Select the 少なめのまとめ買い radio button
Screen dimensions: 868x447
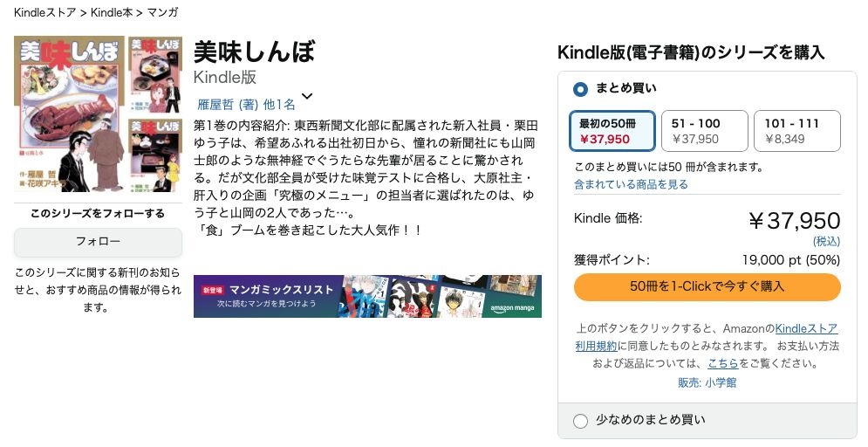pos(581,421)
